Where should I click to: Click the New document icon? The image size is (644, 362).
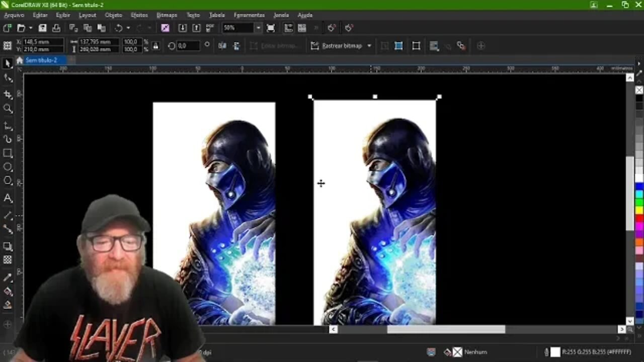click(7, 28)
